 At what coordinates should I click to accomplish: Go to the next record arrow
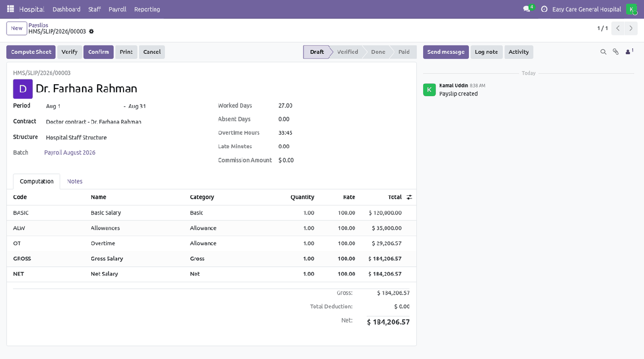(631, 28)
